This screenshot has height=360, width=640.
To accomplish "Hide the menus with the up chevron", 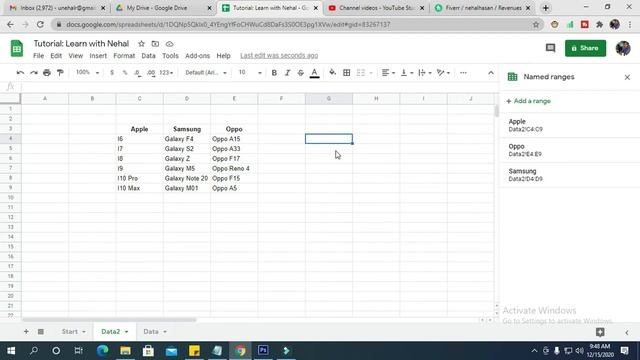I will click(491, 73).
